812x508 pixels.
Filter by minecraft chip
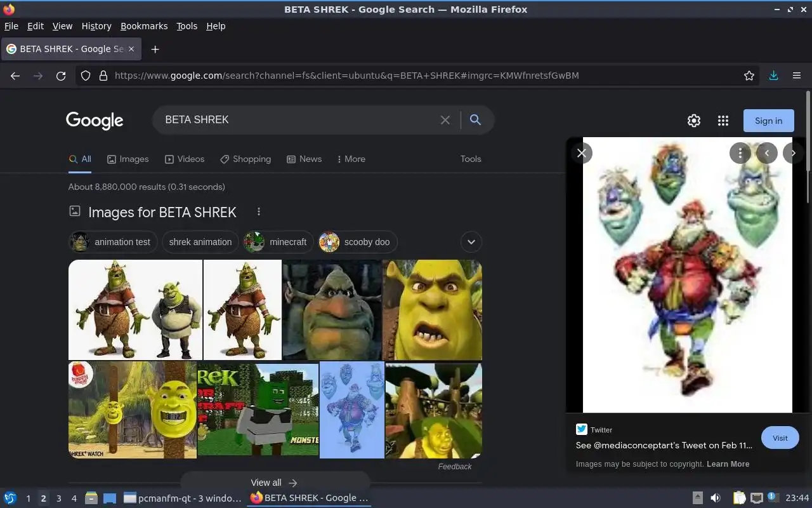(x=278, y=242)
